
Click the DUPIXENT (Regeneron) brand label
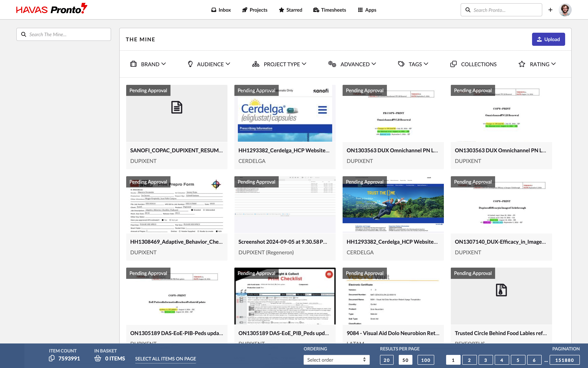(x=266, y=252)
